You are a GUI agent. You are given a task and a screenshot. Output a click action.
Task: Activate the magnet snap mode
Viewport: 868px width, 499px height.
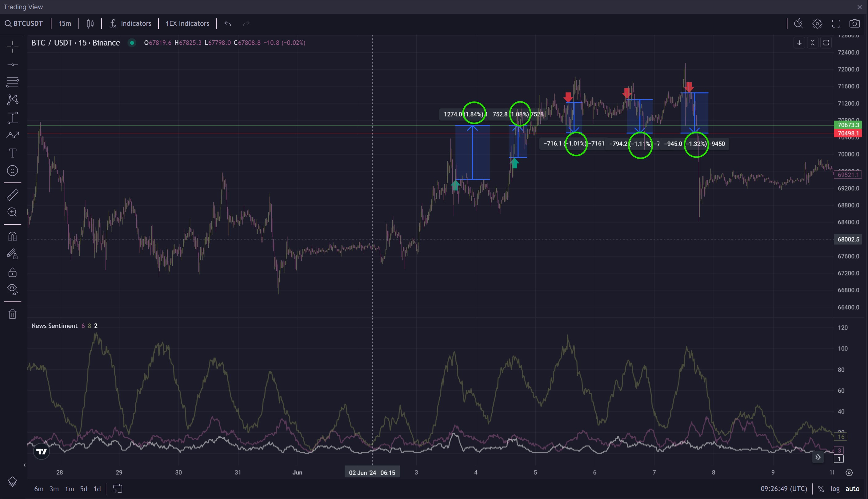(x=13, y=236)
